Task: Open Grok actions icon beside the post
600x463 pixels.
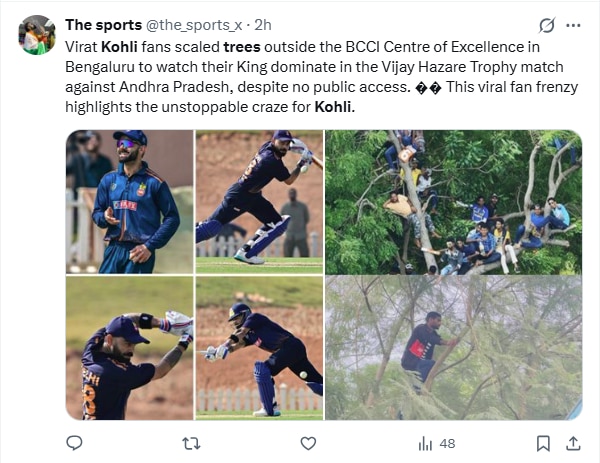Action: coord(546,25)
